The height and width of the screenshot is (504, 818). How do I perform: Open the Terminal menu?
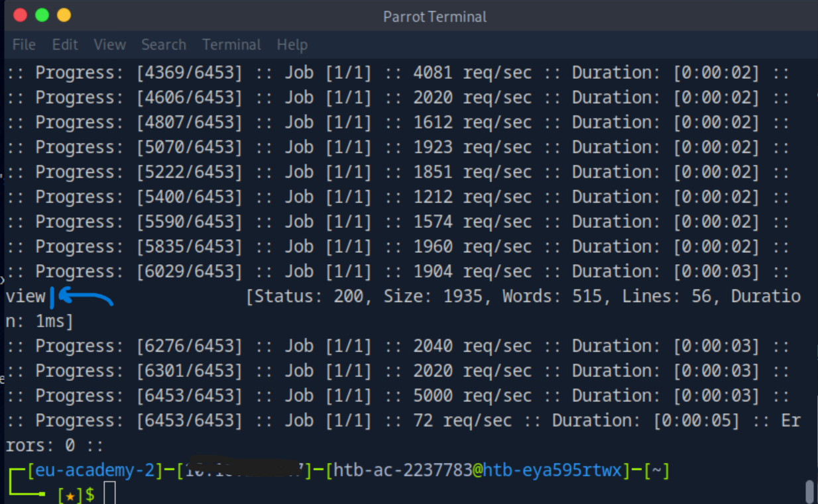tap(231, 44)
